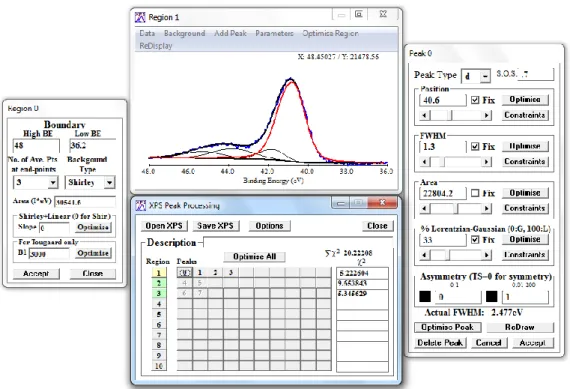Open the No. of Ave. Pts dropdown
This screenshot has height=389, width=570.
[x=53, y=182]
